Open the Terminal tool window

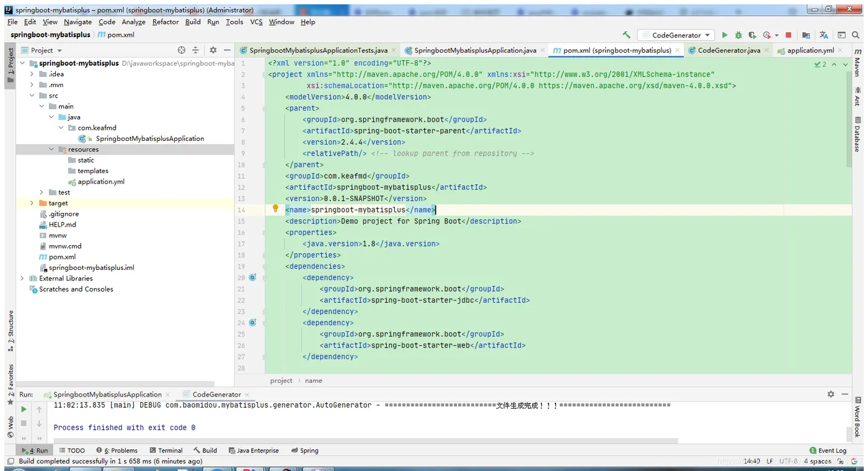coord(166,451)
